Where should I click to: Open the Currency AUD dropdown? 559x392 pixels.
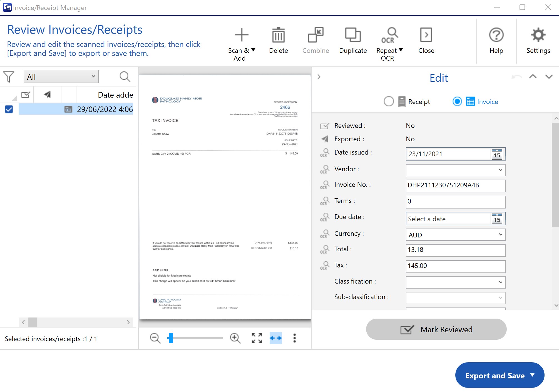click(500, 235)
